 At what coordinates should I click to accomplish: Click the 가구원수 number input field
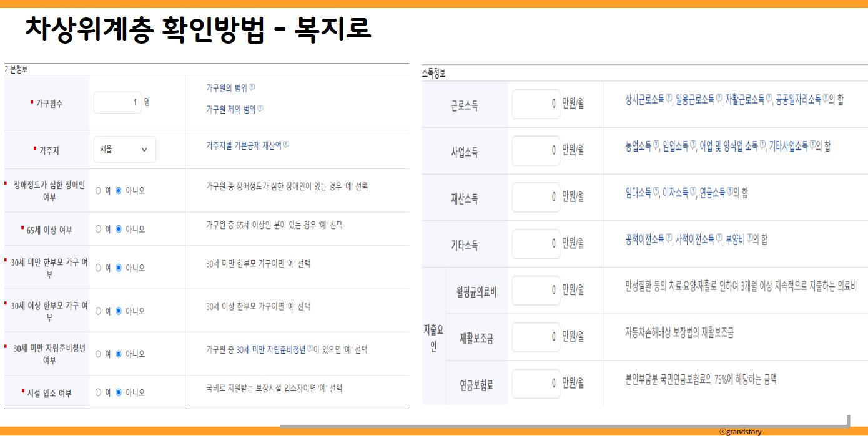pos(117,102)
